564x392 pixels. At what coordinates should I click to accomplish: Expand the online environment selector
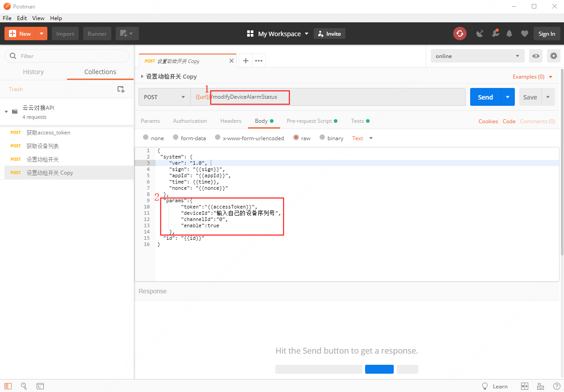pyautogui.click(x=477, y=56)
